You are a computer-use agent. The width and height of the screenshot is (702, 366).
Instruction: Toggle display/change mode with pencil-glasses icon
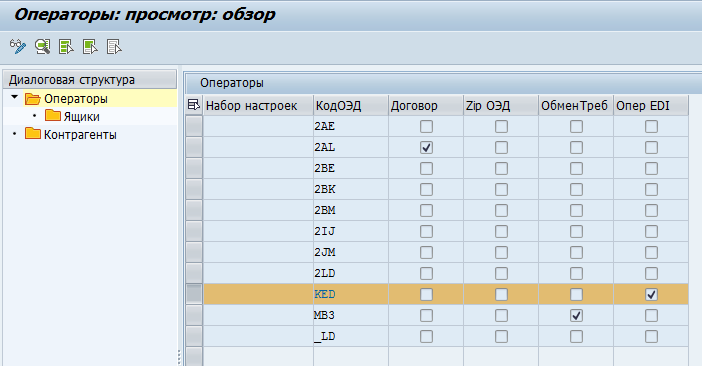[18, 47]
